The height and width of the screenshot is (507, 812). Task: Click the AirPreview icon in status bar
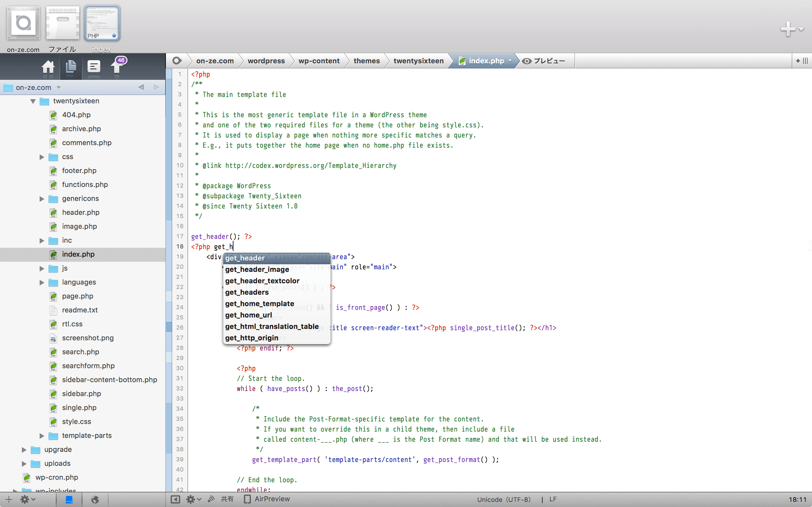pyautogui.click(x=247, y=499)
